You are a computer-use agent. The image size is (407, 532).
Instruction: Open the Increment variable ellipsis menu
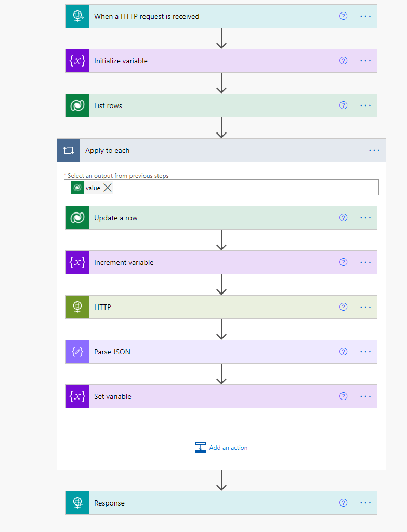coord(365,262)
